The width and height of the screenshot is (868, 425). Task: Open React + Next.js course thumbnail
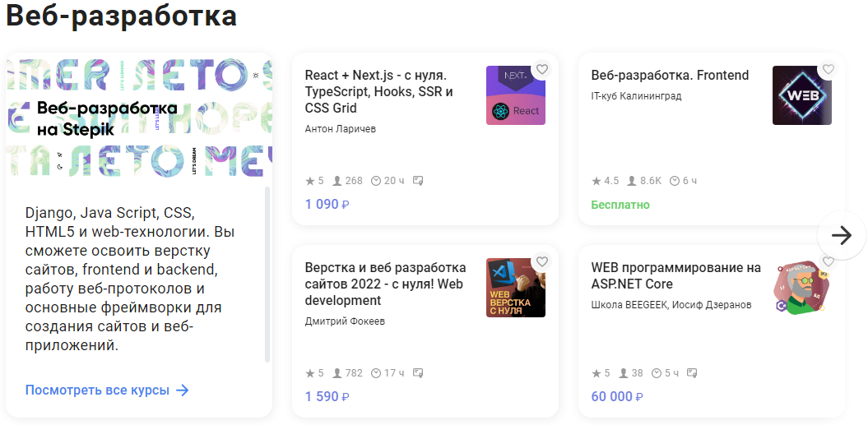point(515,95)
